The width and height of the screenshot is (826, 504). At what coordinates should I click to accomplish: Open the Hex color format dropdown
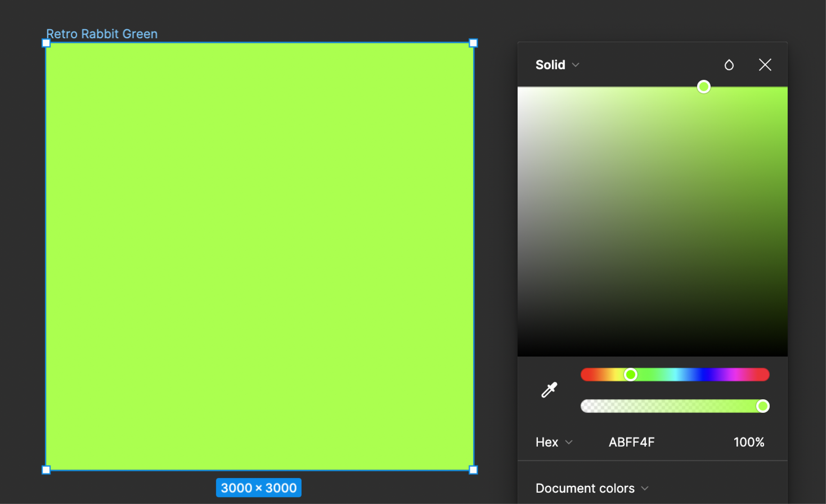554,442
